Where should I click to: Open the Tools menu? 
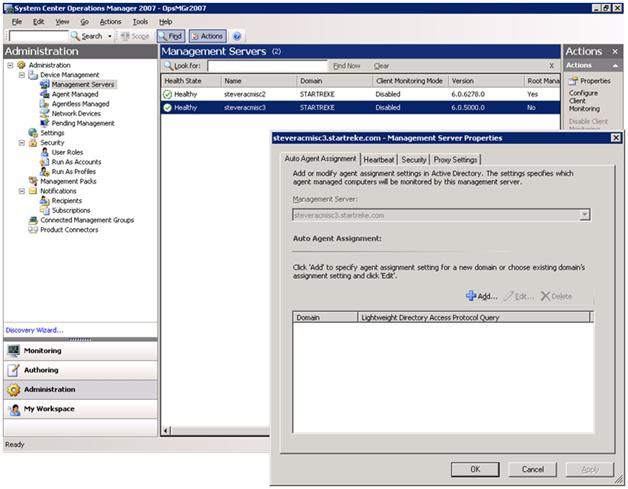coord(140,22)
